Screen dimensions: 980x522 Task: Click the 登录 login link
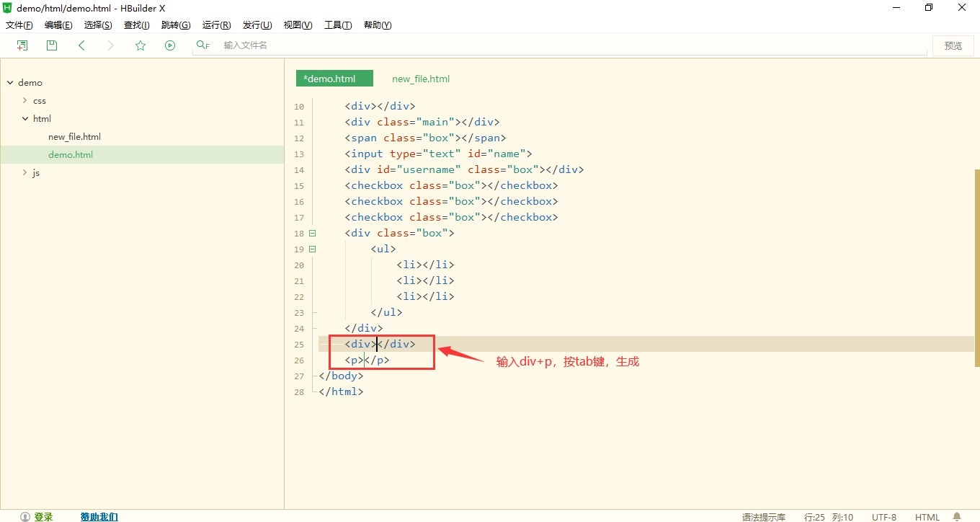click(43, 517)
